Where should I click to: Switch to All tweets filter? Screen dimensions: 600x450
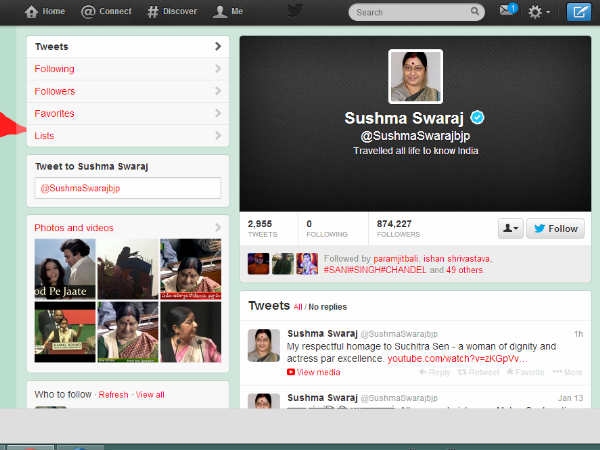[298, 307]
